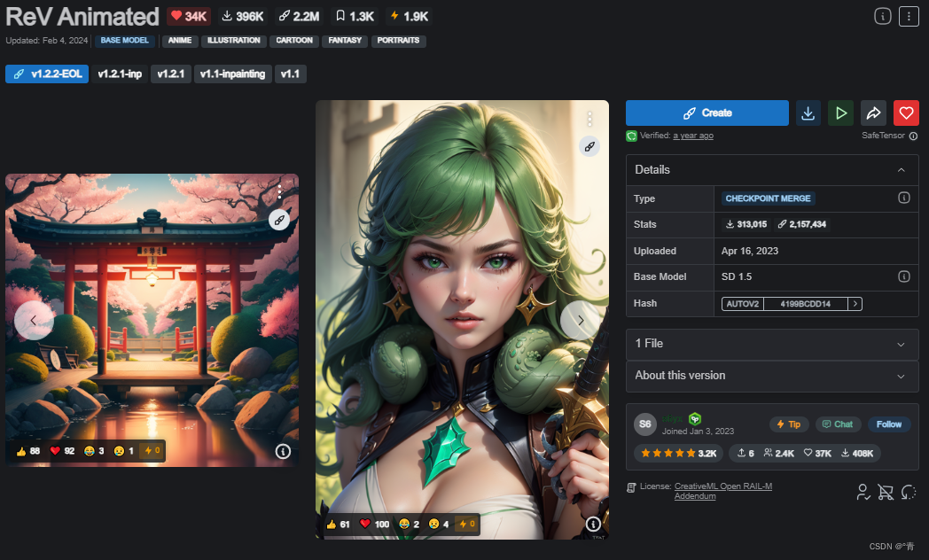This screenshot has width=929, height=560.
Task: Click creator likes count 37K
Action: click(x=817, y=453)
